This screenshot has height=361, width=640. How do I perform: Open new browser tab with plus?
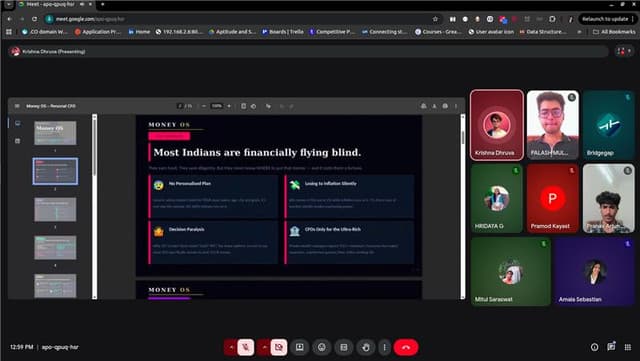tap(102, 4)
